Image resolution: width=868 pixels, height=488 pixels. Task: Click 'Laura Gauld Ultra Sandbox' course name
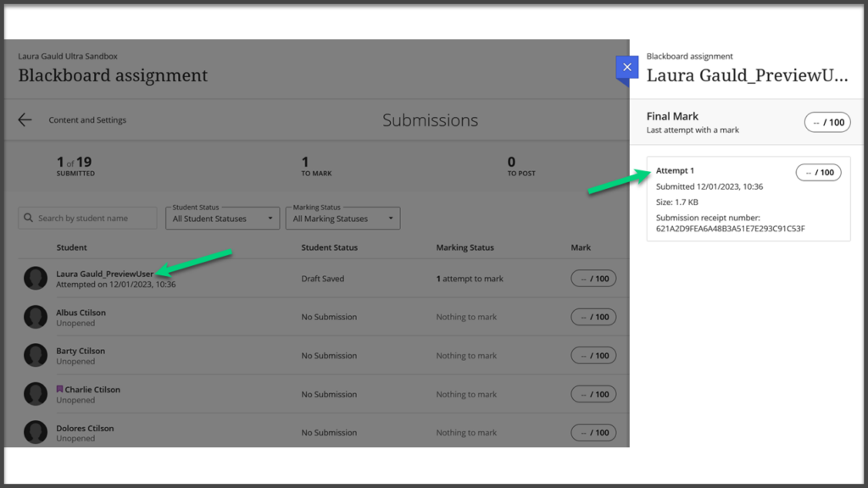coord(68,56)
